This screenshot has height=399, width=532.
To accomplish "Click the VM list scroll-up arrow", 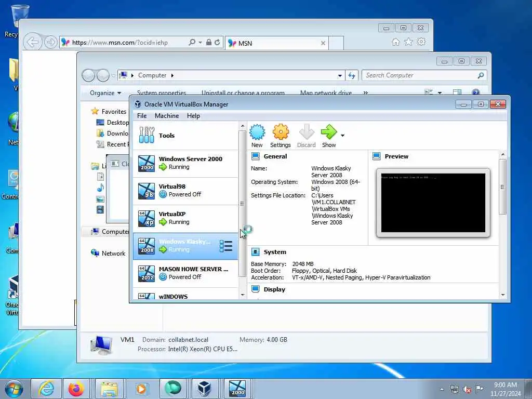I will point(242,126).
